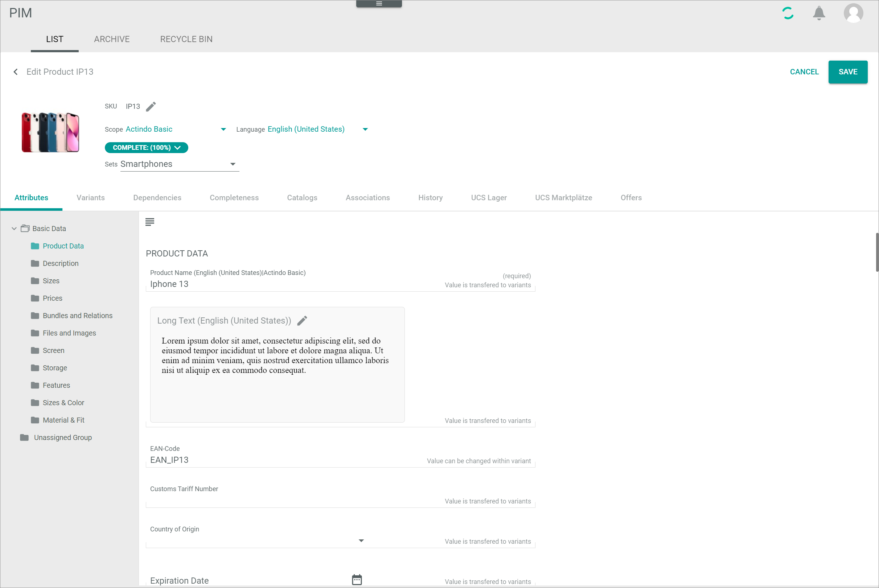The image size is (879, 588).
Task: Open the notifications bell
Action: point(819,13)
